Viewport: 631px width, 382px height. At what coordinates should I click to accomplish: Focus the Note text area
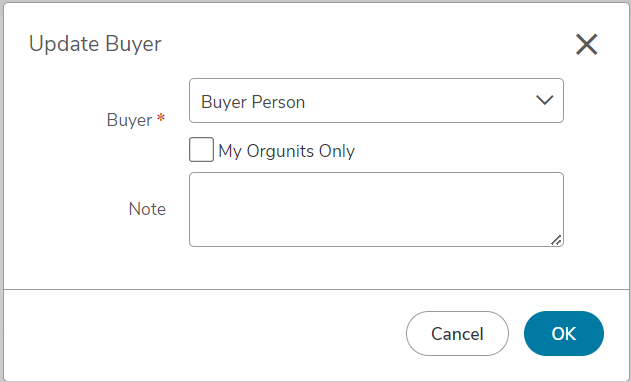click(376, 209)
